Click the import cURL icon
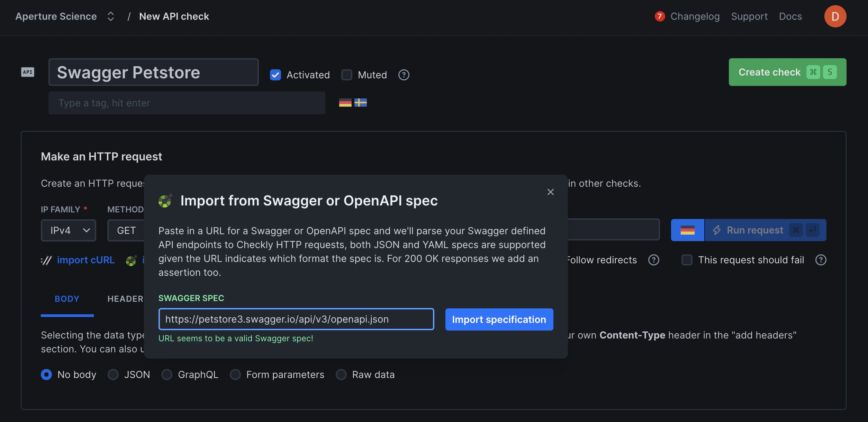 46,260
